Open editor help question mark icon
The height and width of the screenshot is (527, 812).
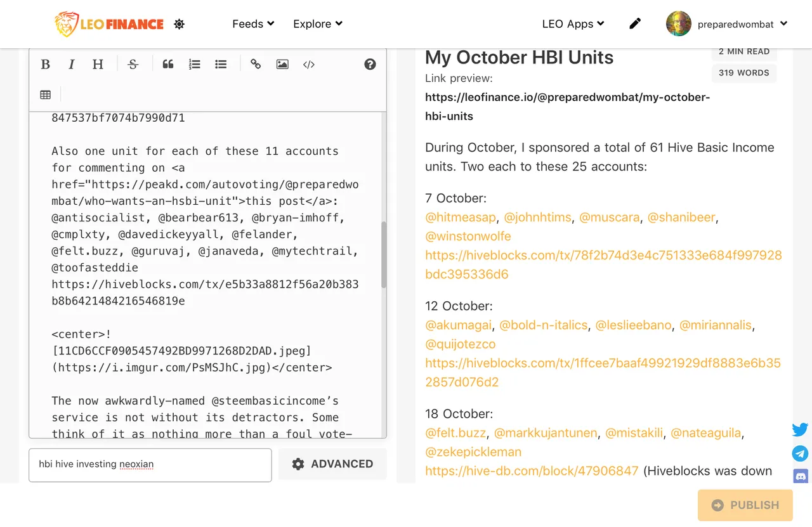(x=370, y=64)
